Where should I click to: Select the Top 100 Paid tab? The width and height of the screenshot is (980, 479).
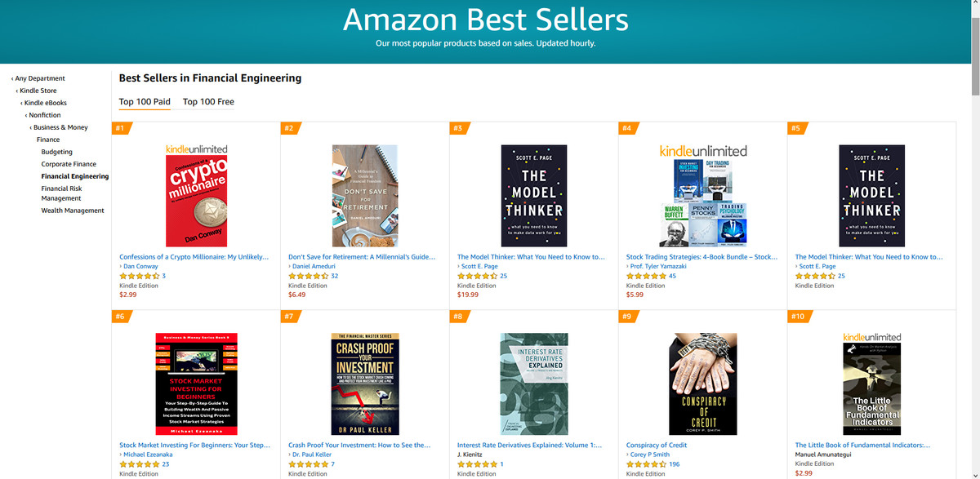point(145,102)
